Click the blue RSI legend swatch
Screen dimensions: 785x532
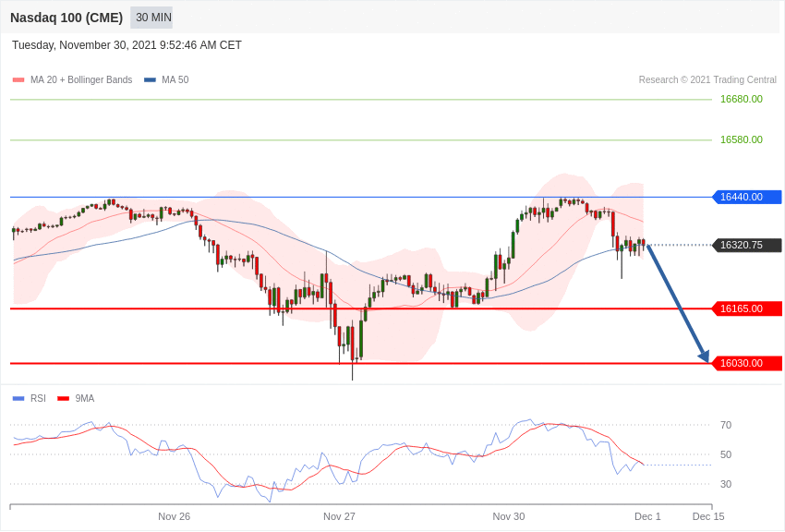[18, 398]
